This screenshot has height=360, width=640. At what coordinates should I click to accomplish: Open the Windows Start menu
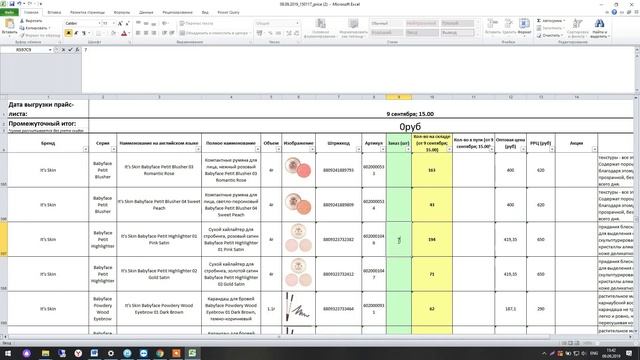tap(8, 353)
